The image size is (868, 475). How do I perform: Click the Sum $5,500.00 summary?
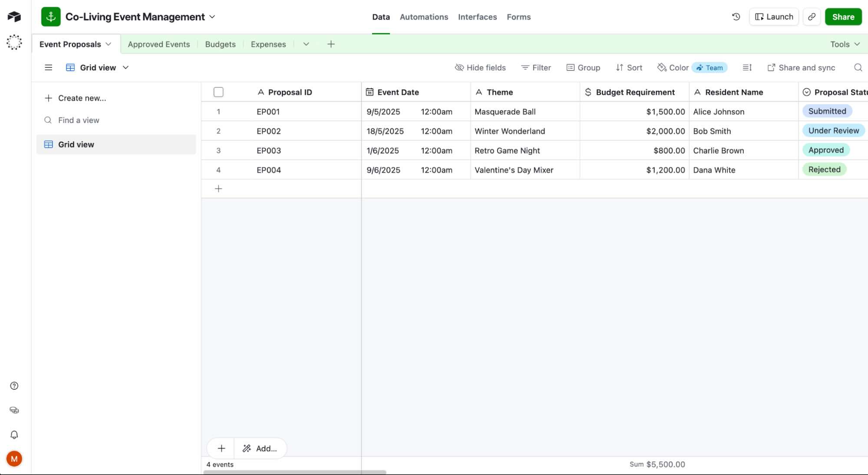coord(657,465)
